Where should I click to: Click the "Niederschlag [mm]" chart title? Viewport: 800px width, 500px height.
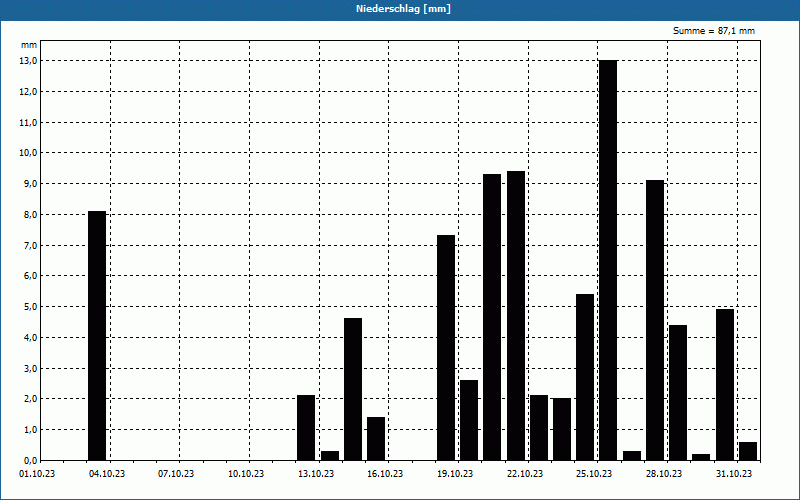403,9
